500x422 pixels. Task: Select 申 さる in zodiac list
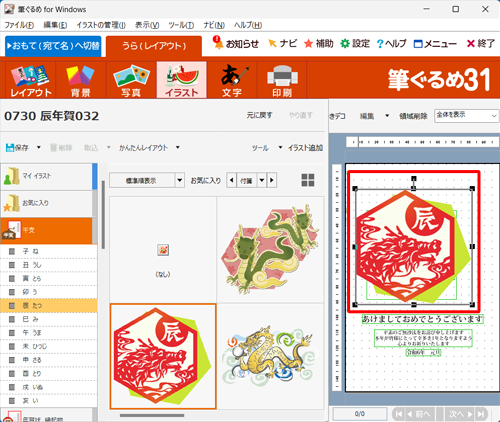tap(49, 360)
